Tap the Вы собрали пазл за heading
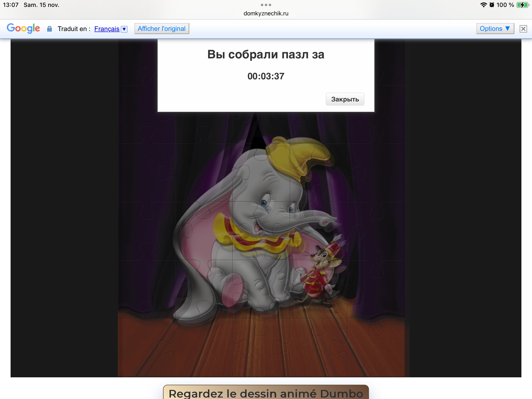Screen dimensions: 532x399 [x=266, y=54]
